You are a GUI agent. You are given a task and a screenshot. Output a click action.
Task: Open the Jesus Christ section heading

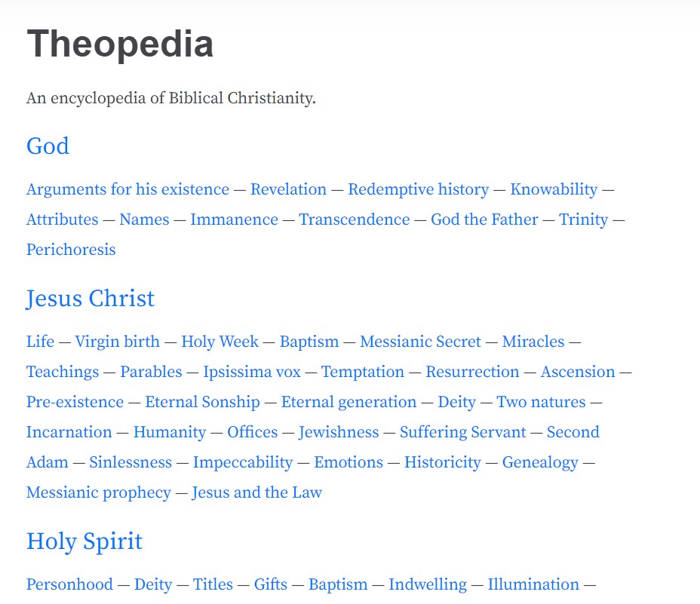tap(90, 298)
